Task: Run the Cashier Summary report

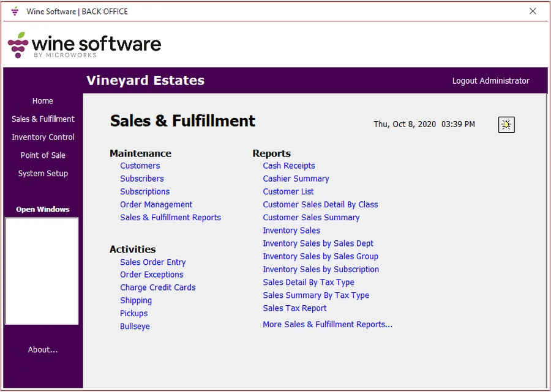Action: pyautogui.click(x=296, y=179)
